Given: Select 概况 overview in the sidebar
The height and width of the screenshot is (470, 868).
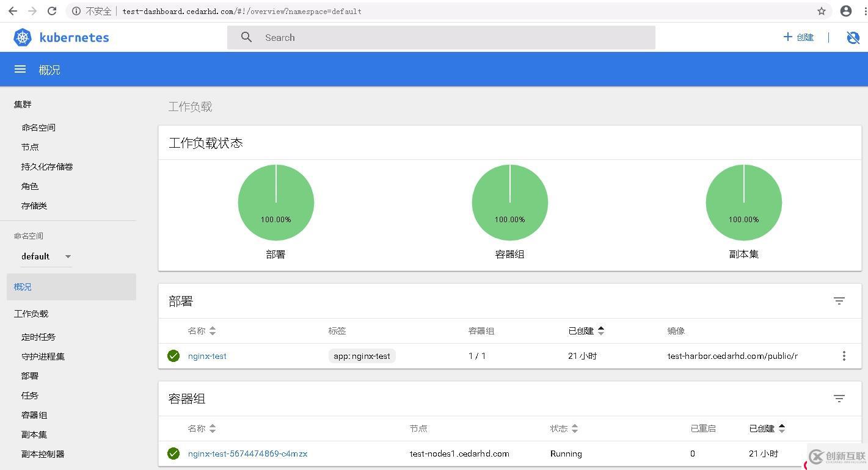Looking at the screenshot, I should coord(71,287).
